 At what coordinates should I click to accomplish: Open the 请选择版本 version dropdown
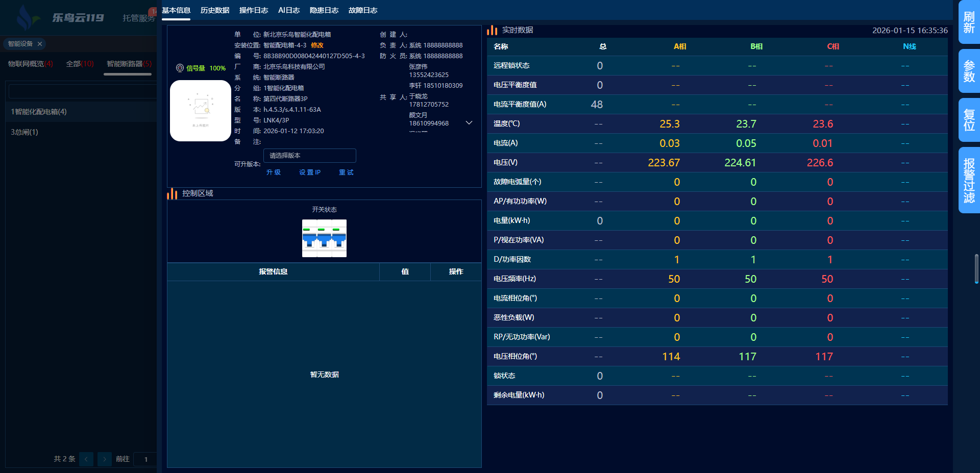pyautogui.click(x=309, y=156)
